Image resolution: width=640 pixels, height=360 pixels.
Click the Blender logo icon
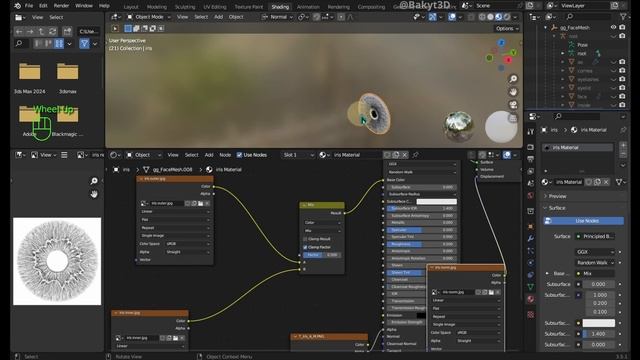click(x=18, y=6)
